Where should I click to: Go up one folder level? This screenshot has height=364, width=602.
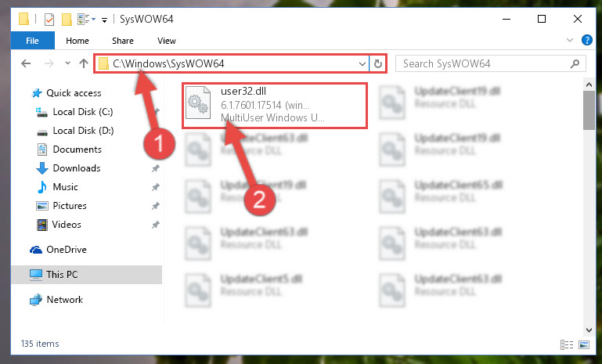84,63
